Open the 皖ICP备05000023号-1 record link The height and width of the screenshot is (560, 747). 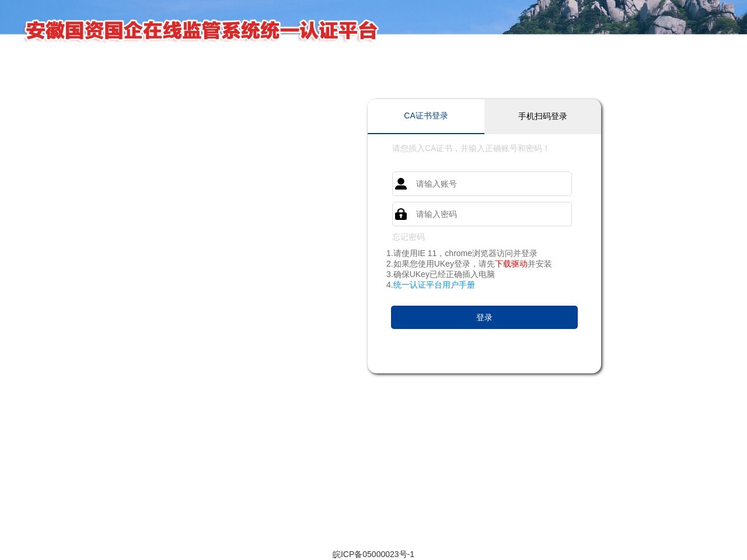(x=373, y=554)
